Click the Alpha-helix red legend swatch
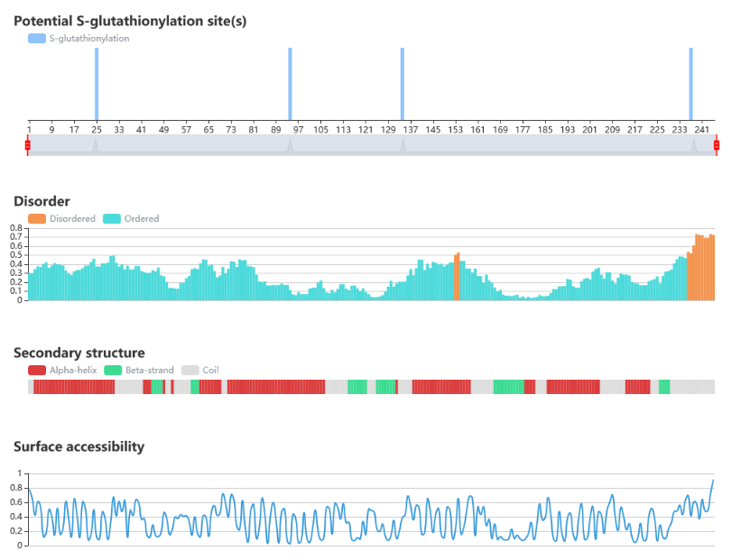The width and height of the screenshot is (741, 560). 37,371
